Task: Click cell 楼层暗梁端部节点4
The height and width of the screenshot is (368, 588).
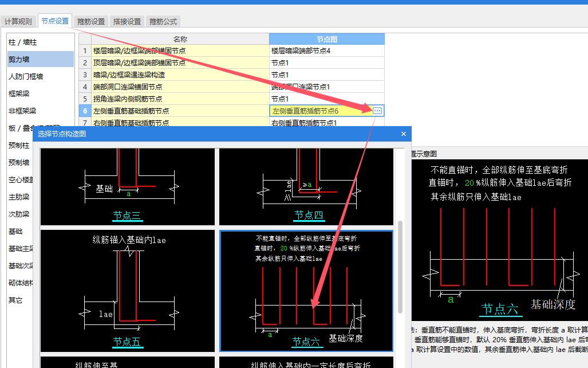Action: point(326,50)
